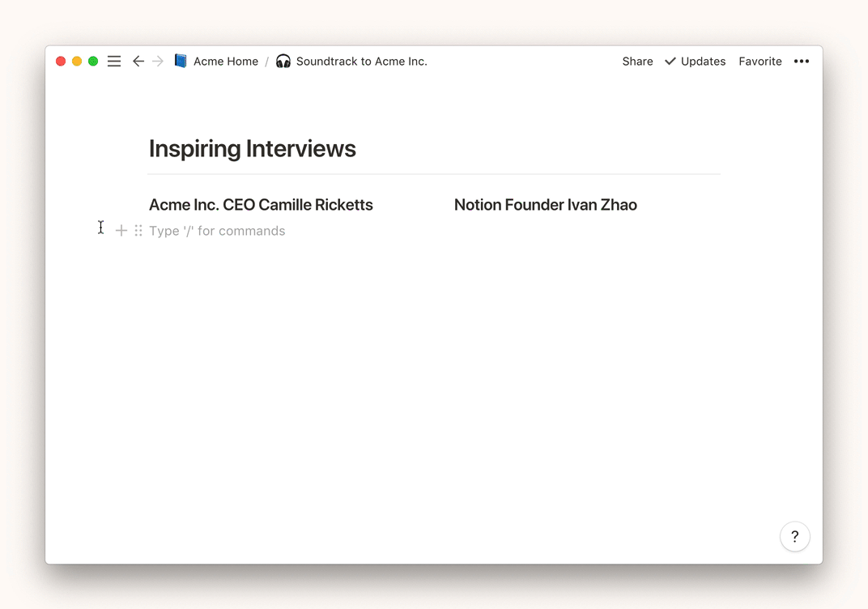Toggle Favorite for this page
The width and height of the screenshot is (868, 609).
[759, 62]
